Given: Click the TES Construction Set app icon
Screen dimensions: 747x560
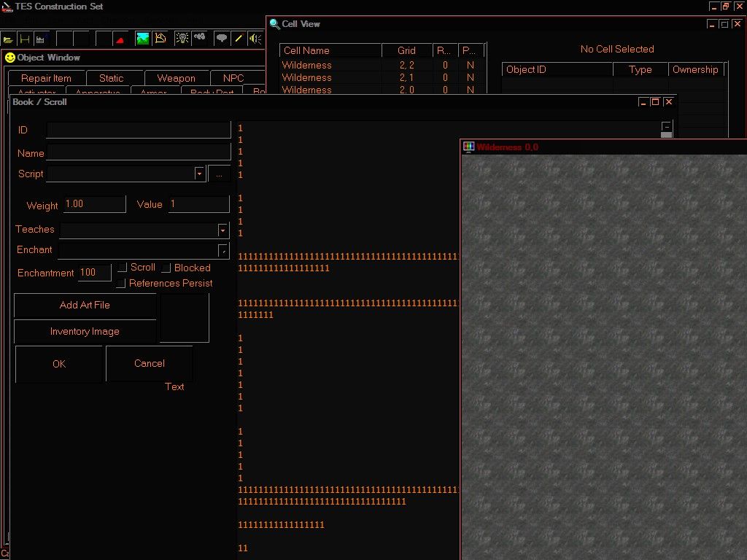Looking at the screenshot, I should (x=7, y=7).
